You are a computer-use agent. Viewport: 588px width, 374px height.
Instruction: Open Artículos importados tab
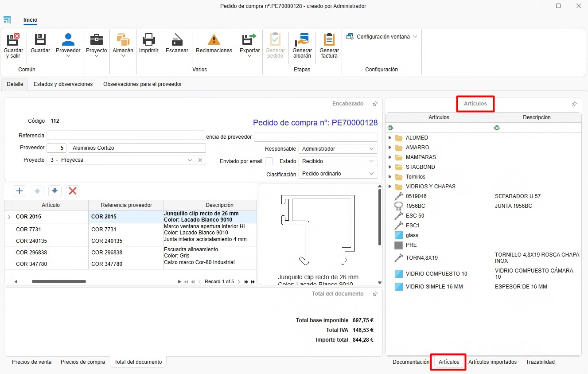coord(493,362)
